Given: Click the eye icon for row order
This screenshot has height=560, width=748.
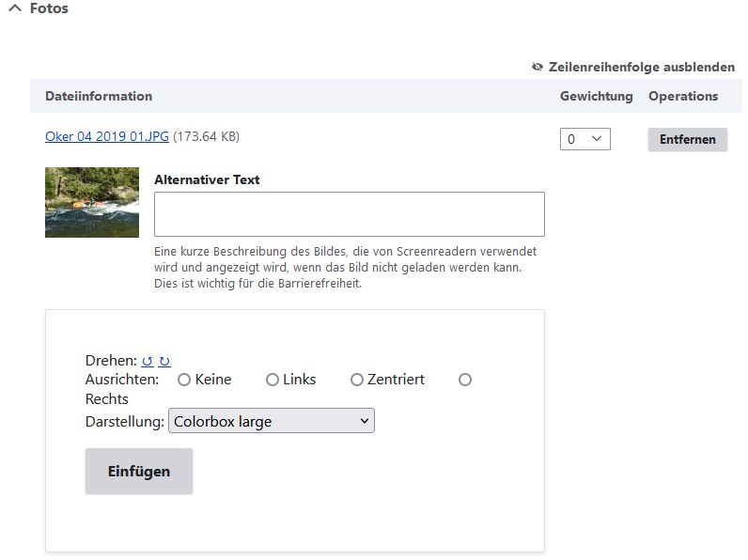Looking at the screenshot, I should pos(538,67).
